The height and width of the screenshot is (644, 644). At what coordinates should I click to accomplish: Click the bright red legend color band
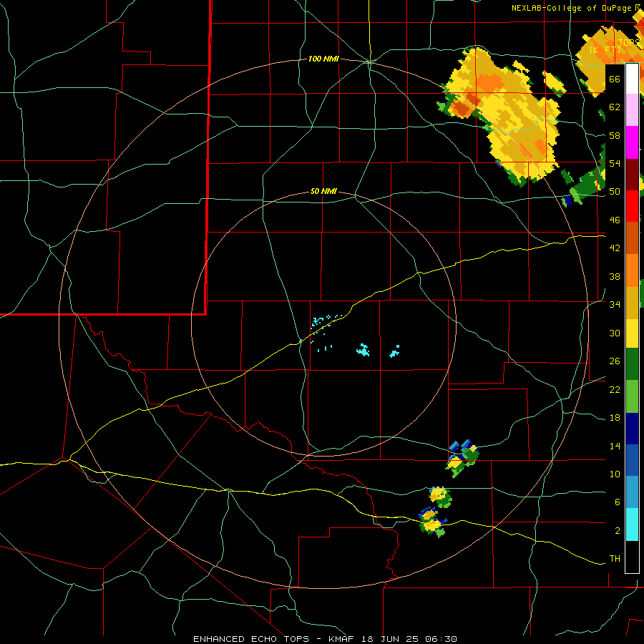click(632, 206)
